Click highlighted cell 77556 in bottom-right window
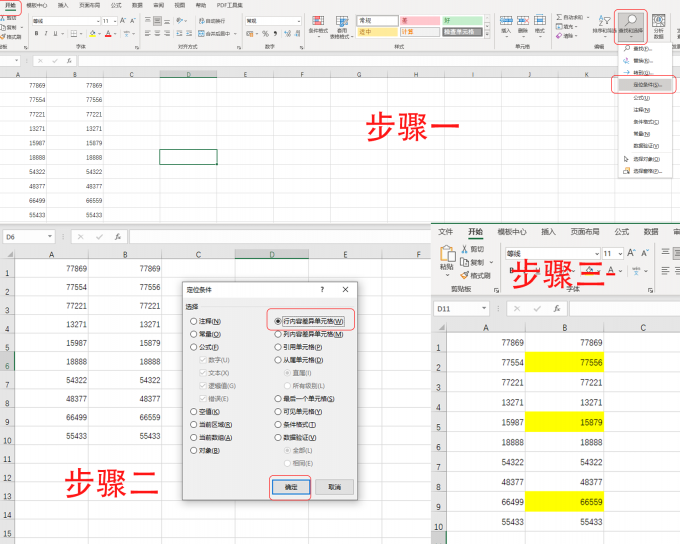 coord(564,362)
